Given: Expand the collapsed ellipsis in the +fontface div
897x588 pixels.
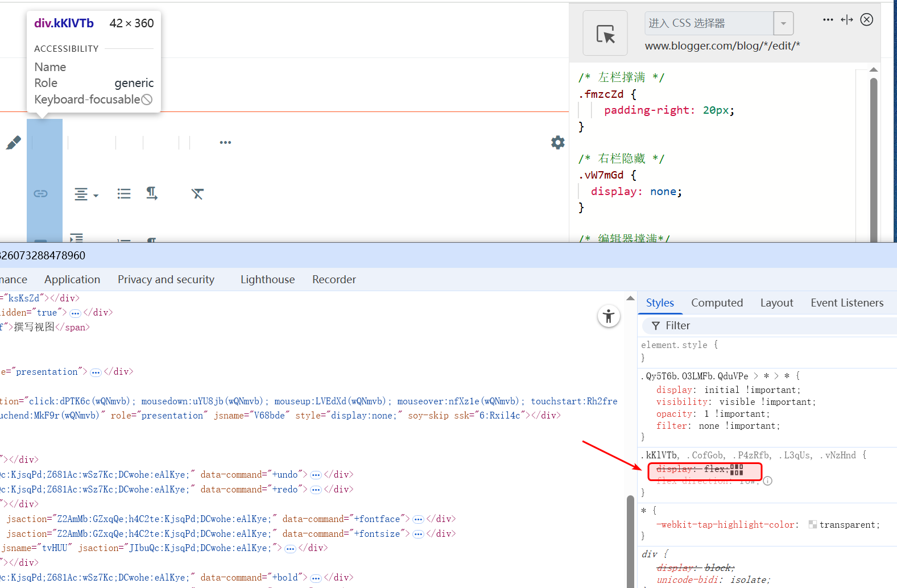Looking at the screenshot, I should [x=418, y=519].
